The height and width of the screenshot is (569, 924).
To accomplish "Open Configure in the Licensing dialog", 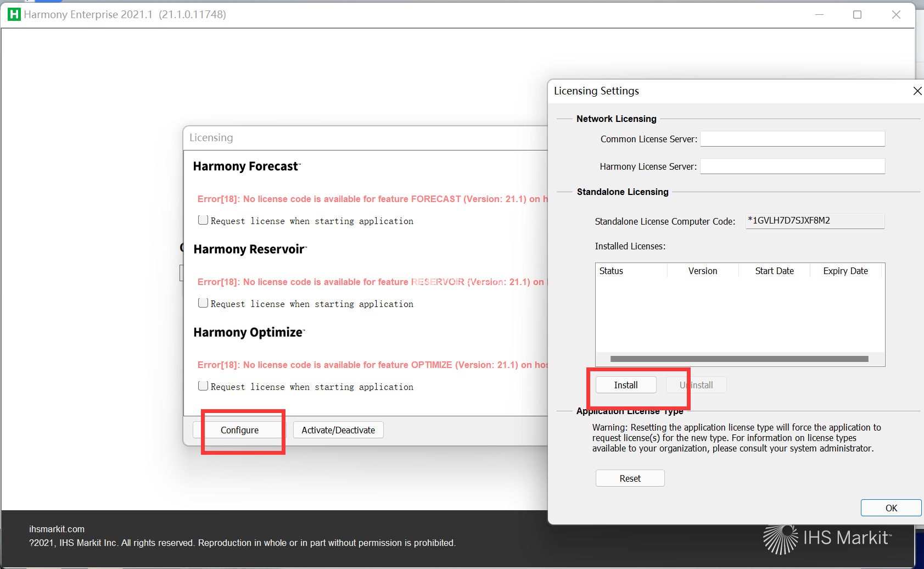I will [x=239, y=430].
